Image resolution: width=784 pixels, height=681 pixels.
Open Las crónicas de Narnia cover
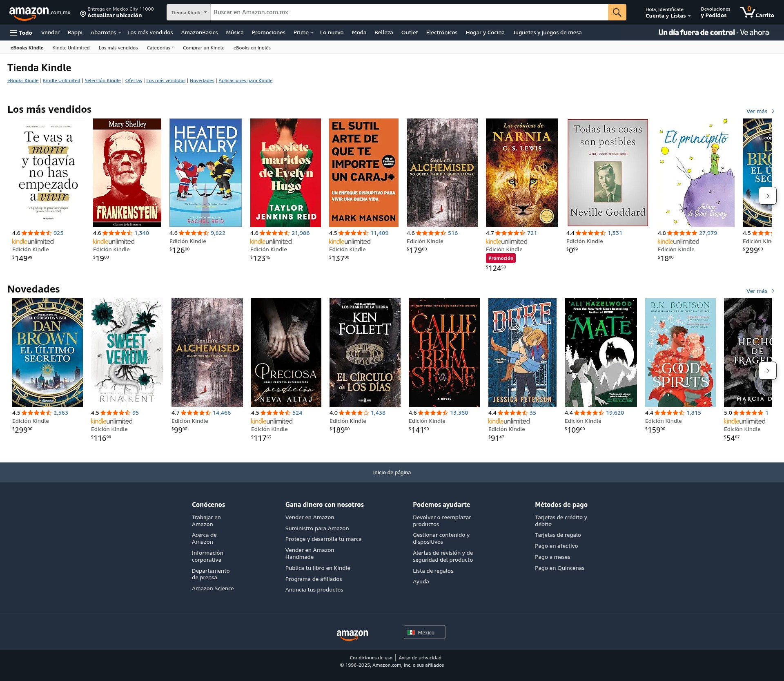[522, 173]
